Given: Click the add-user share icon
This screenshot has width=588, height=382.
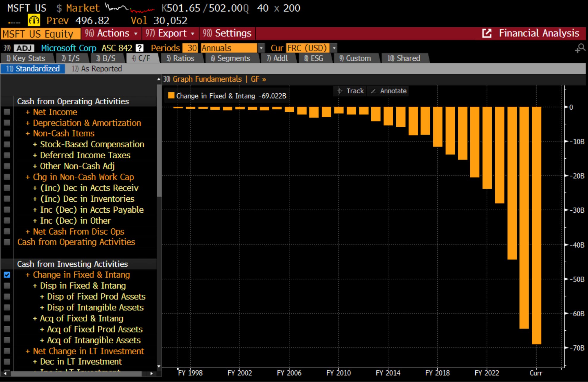Looking at the screenshot, I should [x=580, y=48].
